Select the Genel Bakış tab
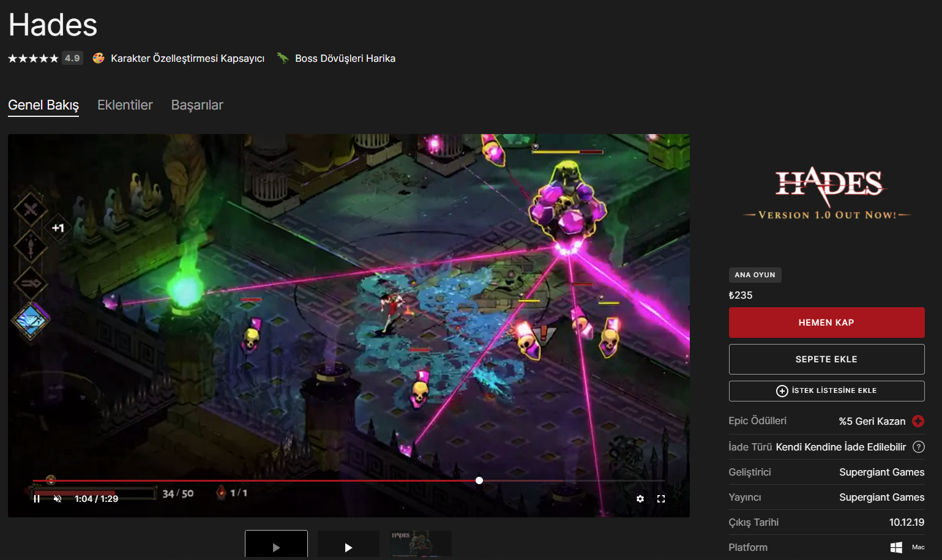942x560 pixels. (x=43, y=105)
